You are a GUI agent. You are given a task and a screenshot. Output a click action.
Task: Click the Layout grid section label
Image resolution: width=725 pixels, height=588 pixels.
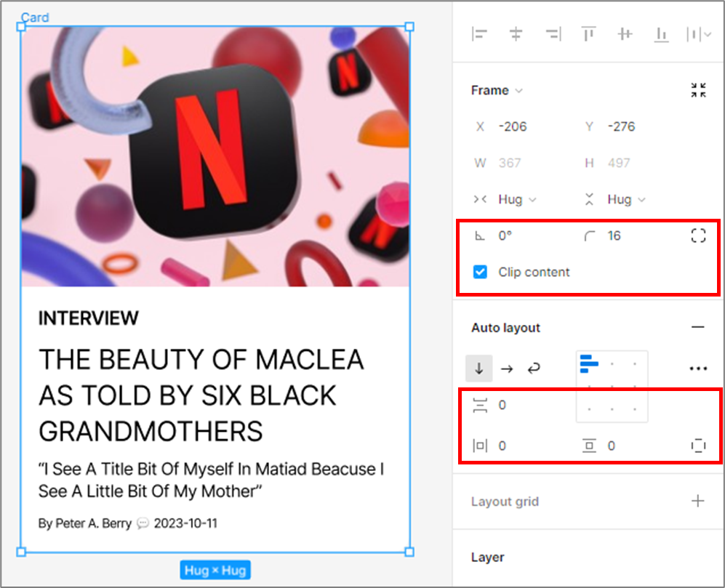coord(505,501)
